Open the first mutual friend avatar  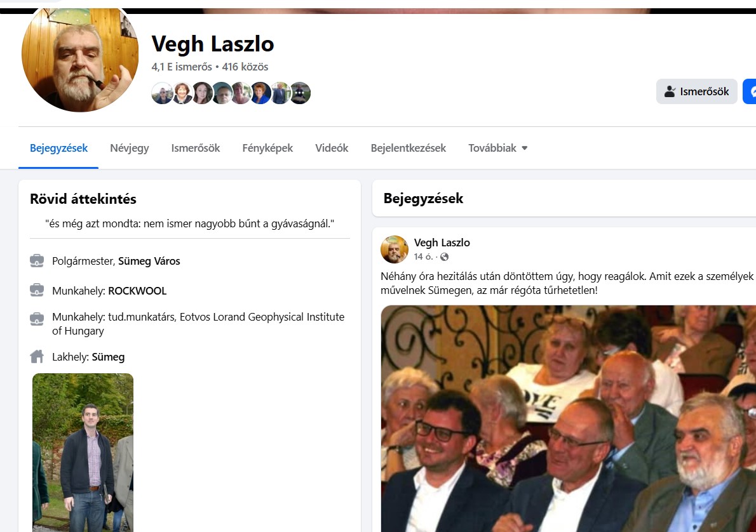pos(162,93)
